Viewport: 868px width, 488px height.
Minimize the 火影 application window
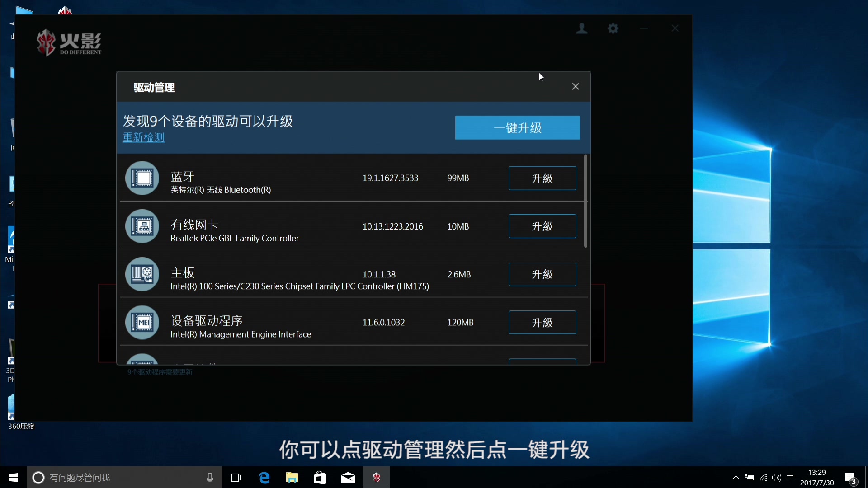tap(644, 28)
